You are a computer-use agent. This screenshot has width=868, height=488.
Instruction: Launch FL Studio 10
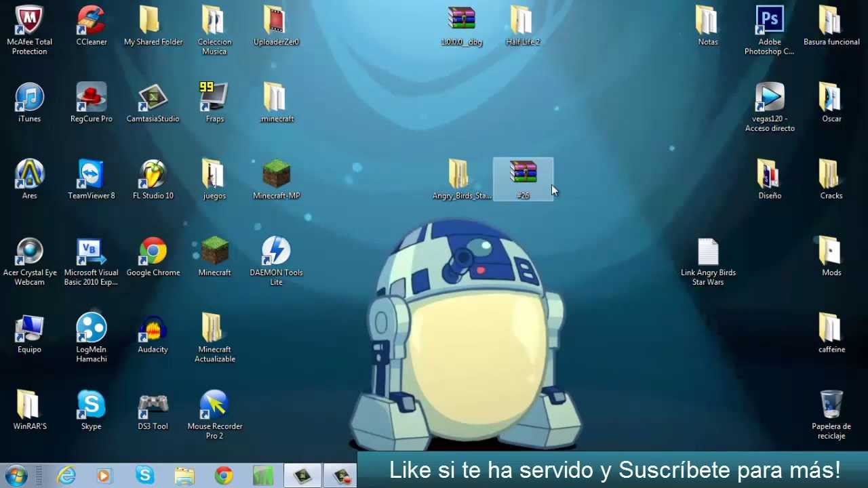153,180
